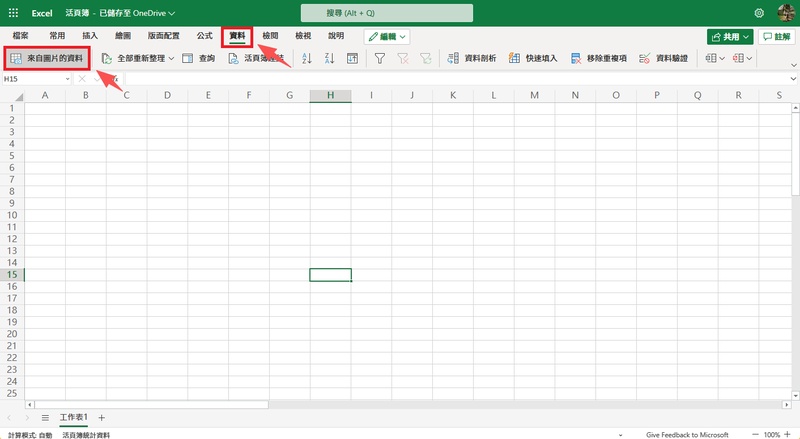This screenshot has width=800, height=439.
Task: Add a new sheet with plus button
Action: (x=101, y=417)
